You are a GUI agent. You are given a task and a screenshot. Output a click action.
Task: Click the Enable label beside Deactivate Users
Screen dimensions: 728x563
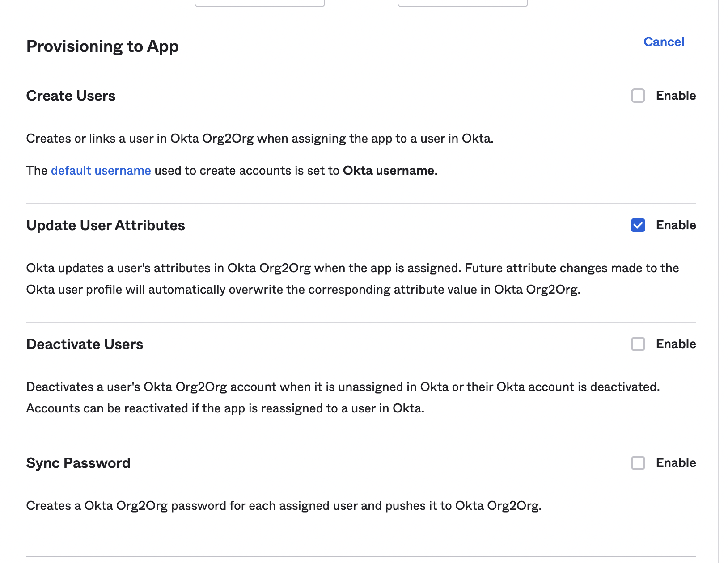tap(676, 344)
